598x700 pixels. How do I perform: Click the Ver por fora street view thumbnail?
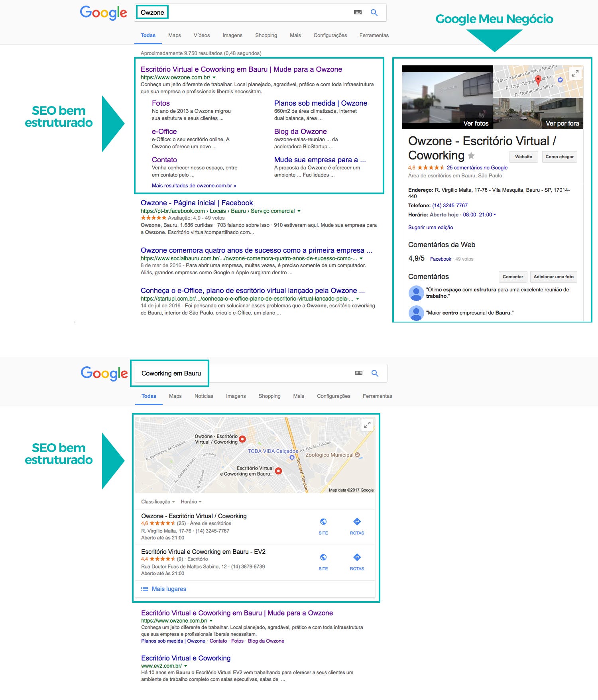point(538,114)
